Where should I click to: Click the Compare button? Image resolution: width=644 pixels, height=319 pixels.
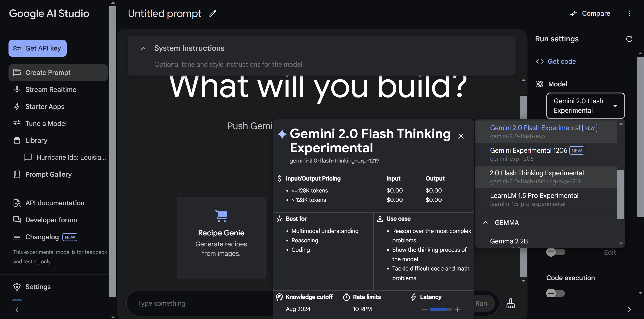tap(590, 13)
